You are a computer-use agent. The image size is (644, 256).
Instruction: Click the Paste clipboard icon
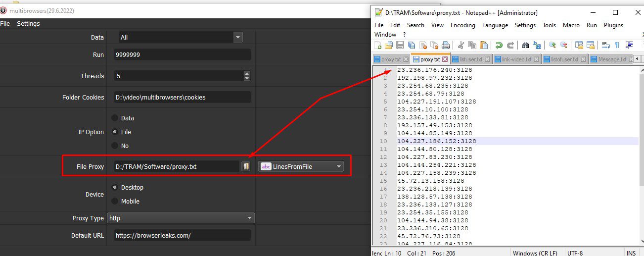[x=484, y=45]
